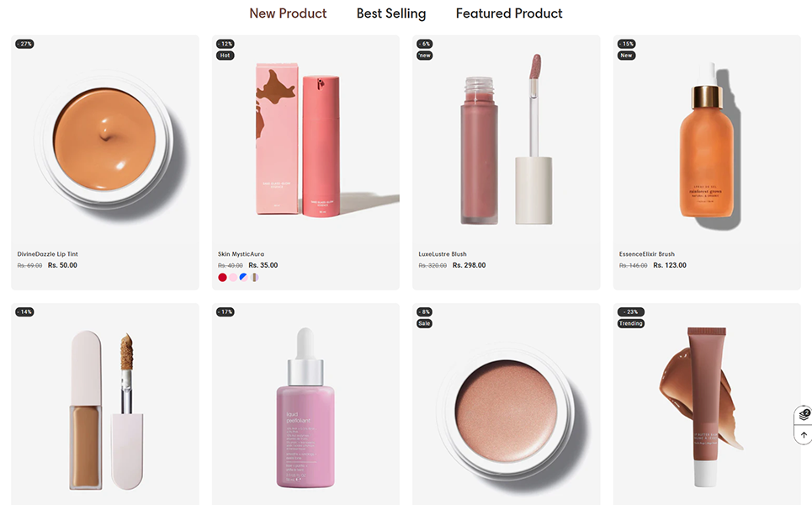The height and width of the screenshot is (505, 812).
Task: Open the Best Selling tab
Action: pos(391,13)
